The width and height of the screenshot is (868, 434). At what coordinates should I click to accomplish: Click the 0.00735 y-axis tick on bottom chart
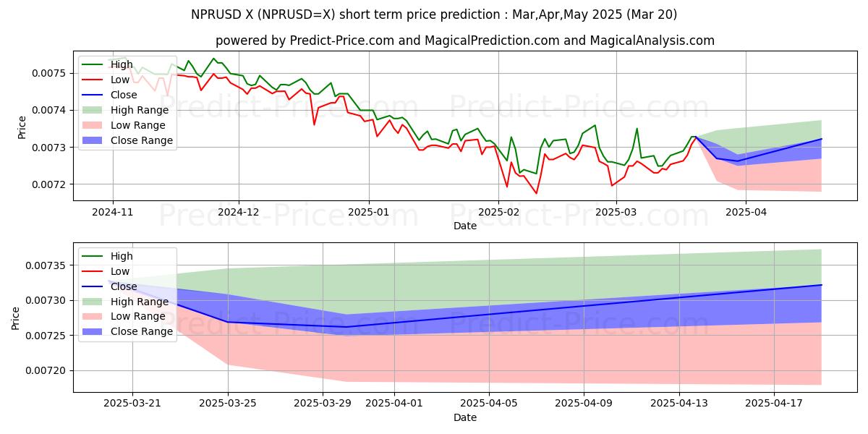click(46, 265)
